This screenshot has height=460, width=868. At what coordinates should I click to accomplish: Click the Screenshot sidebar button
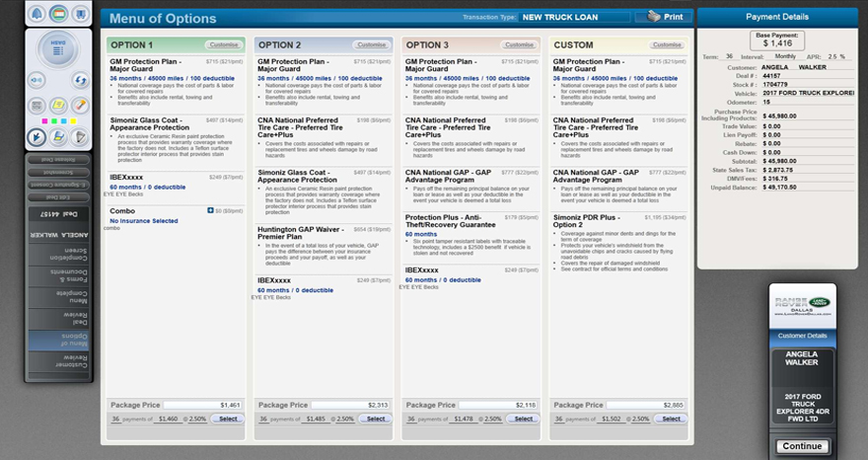(x=58, y=173)
